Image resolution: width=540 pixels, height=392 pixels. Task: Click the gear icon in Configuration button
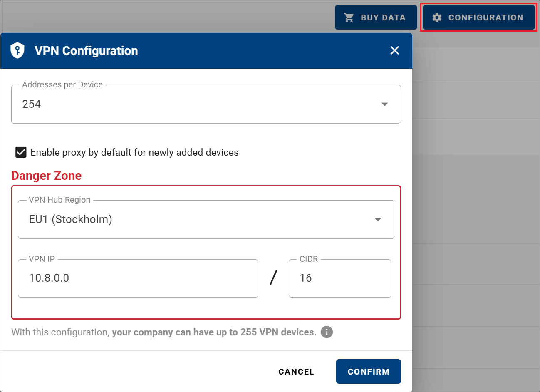point(437,17)
